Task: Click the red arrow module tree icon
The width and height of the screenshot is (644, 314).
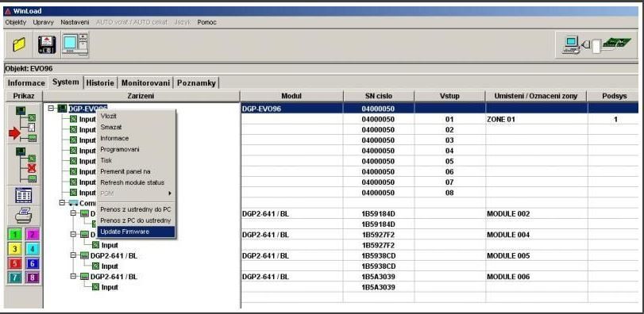Action: point(25,123)
